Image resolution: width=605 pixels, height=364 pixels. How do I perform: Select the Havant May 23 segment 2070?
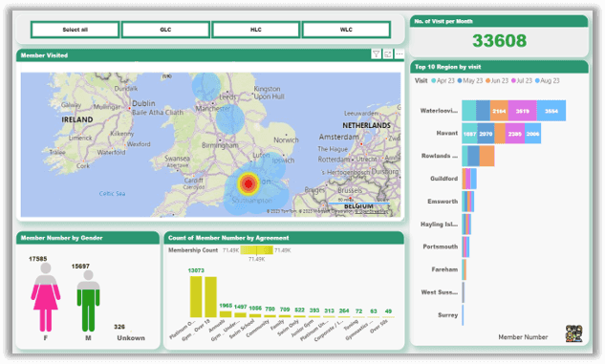(486, 134)
